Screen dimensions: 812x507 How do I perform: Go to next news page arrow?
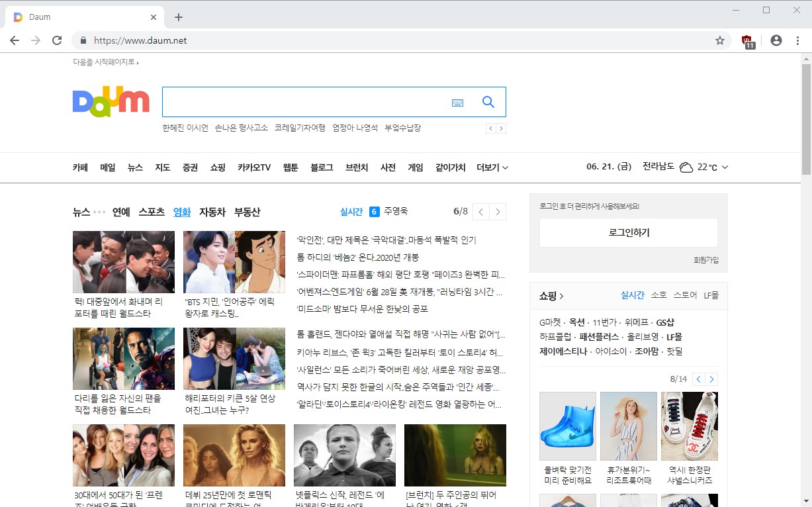pyautogui.click(x=498, y=212)
